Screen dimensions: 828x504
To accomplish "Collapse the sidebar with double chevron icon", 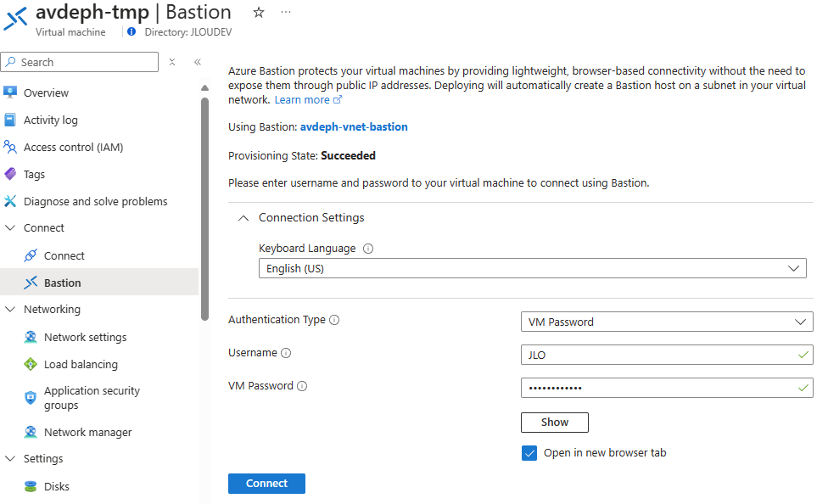I will tap(198, 62).
